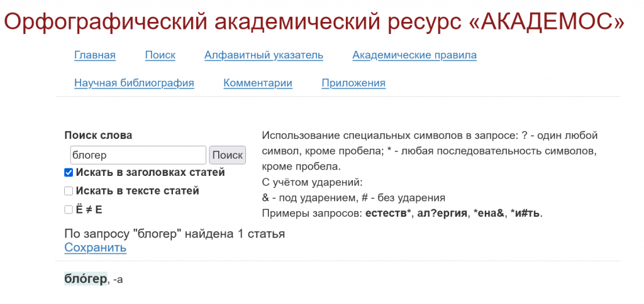Go to the Поиск navigation link
The image size is (644, 304).
(x=160, y=55)
